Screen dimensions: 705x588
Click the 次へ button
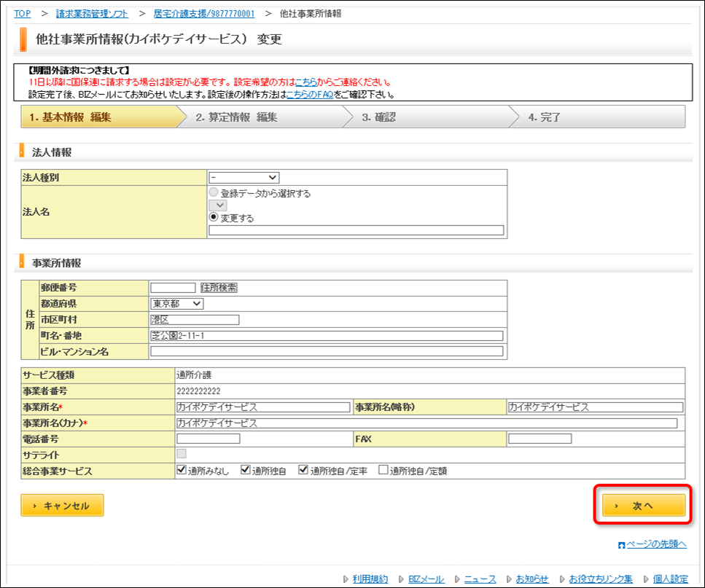(644, 506)
